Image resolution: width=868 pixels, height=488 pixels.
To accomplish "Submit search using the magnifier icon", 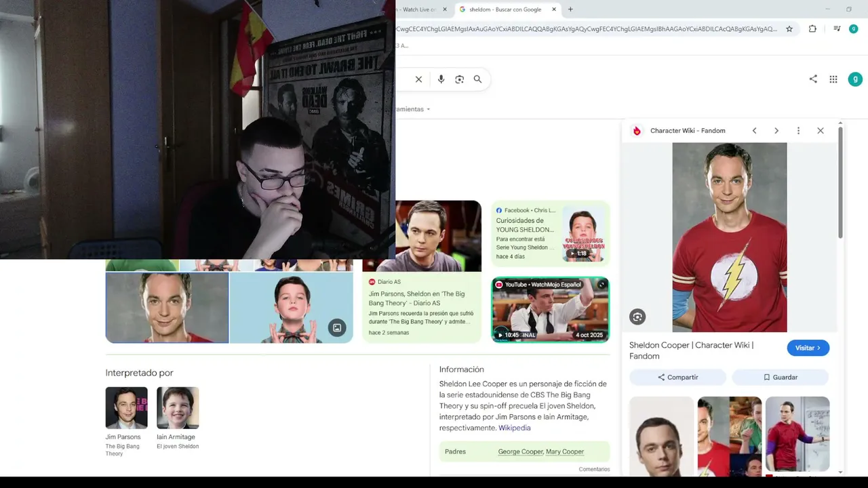I will coord(477,79).
